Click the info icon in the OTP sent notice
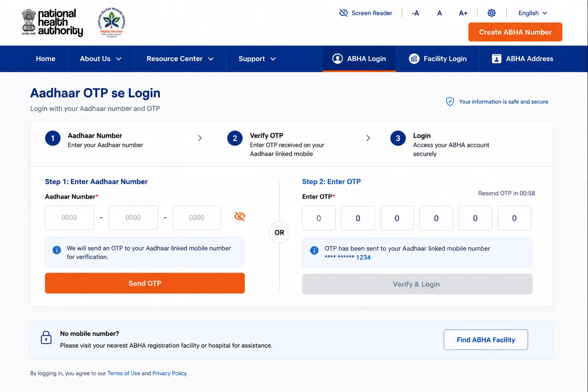Viewport: 588px width, 392px height. coord(314,250)
